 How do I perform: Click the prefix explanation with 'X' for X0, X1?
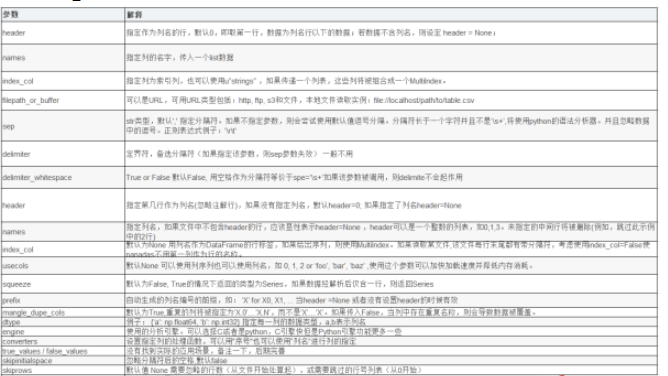pos(391,300)
